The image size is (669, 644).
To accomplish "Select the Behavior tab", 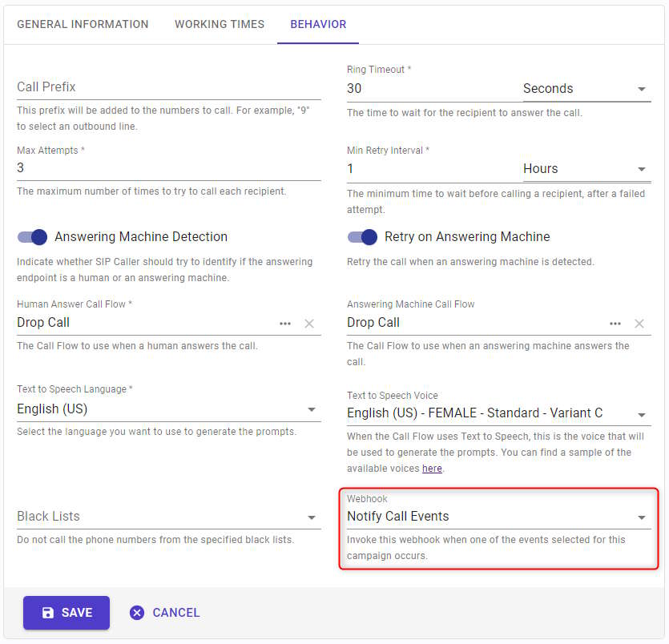I will pos(318,24).
